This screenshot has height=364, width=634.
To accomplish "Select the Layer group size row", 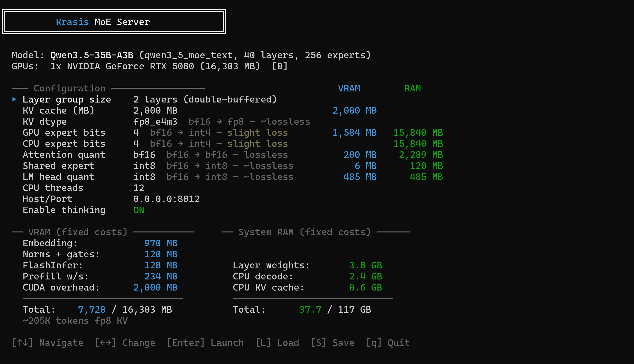I will coord(67,100).
